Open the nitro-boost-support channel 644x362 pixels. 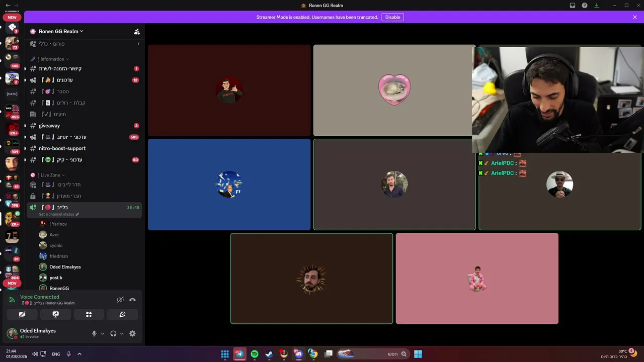84,148
